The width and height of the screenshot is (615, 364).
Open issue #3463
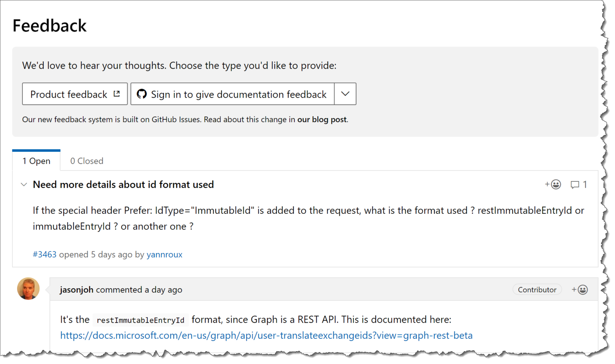point(44,254)
